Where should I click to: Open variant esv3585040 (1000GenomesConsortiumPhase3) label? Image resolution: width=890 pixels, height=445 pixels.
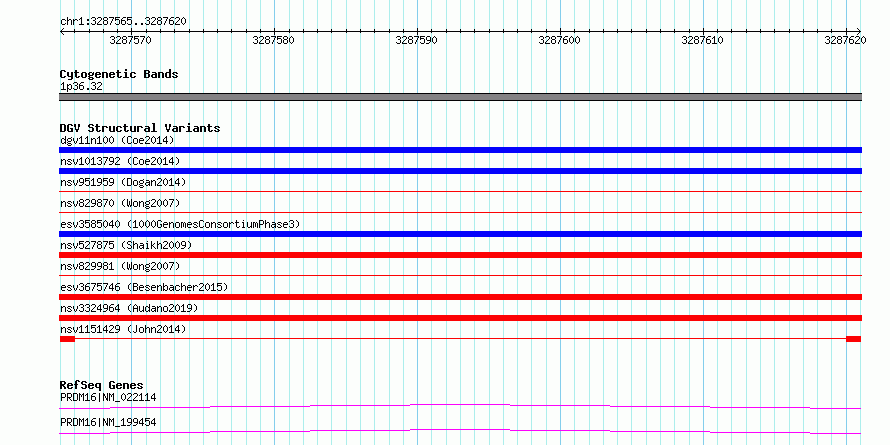click(180, 224)
